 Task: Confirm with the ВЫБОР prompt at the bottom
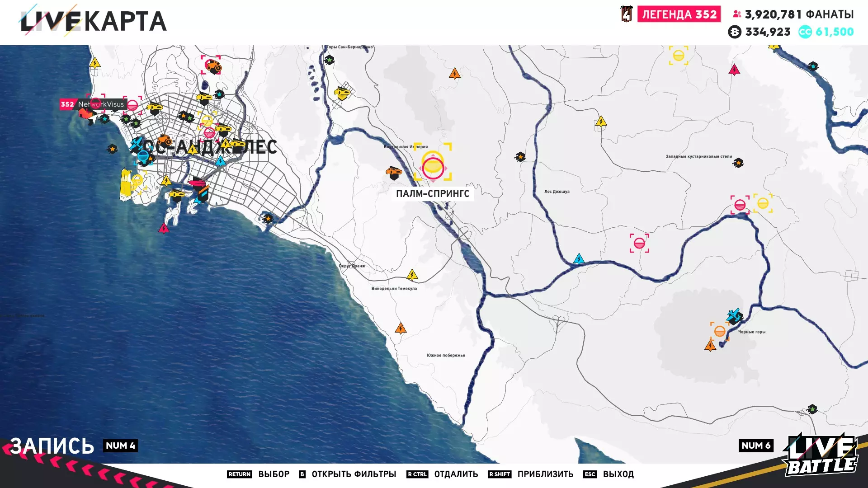(x=274, y=474)
